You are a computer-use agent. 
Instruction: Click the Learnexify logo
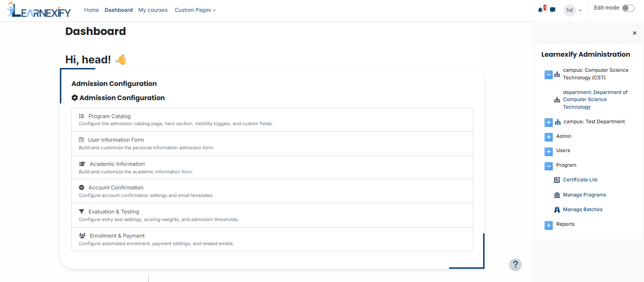(39, 10)
